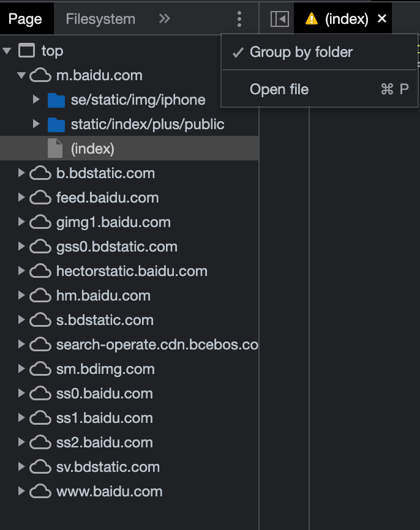420x530 pixels.
Task: Switch to the Filesystem tab
Action: [x=100, y=19]
